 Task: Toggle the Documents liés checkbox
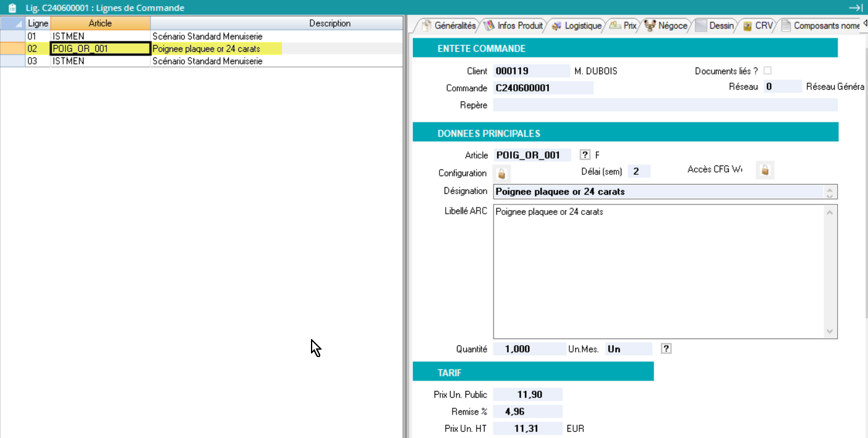coord(767,70)
